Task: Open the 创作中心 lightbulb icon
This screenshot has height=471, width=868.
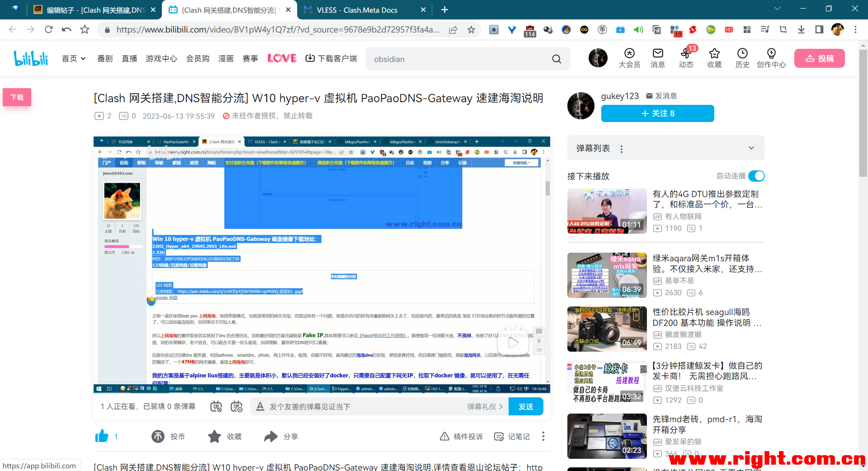Action: [771, 58]
